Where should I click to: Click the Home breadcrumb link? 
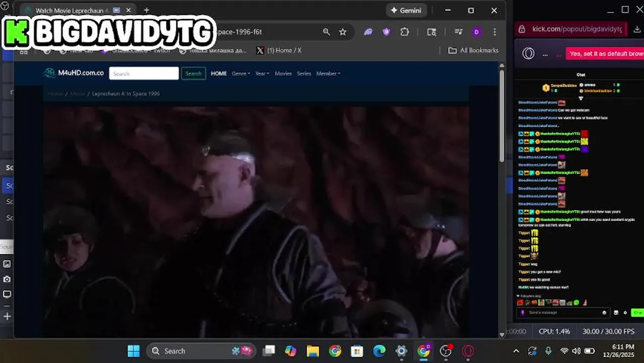tap(55, 94)
